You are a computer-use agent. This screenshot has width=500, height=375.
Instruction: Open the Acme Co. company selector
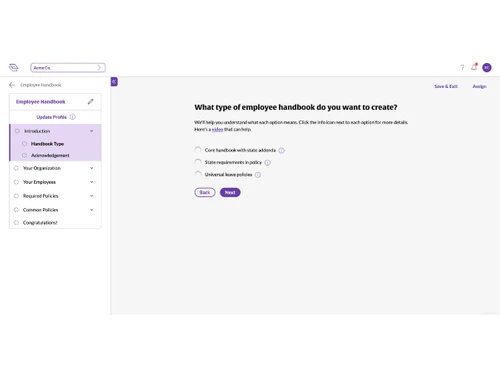pos(68,68)
